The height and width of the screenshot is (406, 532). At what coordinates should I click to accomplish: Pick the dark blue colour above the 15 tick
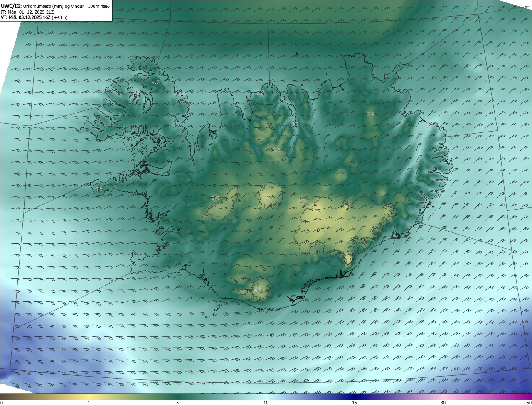click(355, 397)
